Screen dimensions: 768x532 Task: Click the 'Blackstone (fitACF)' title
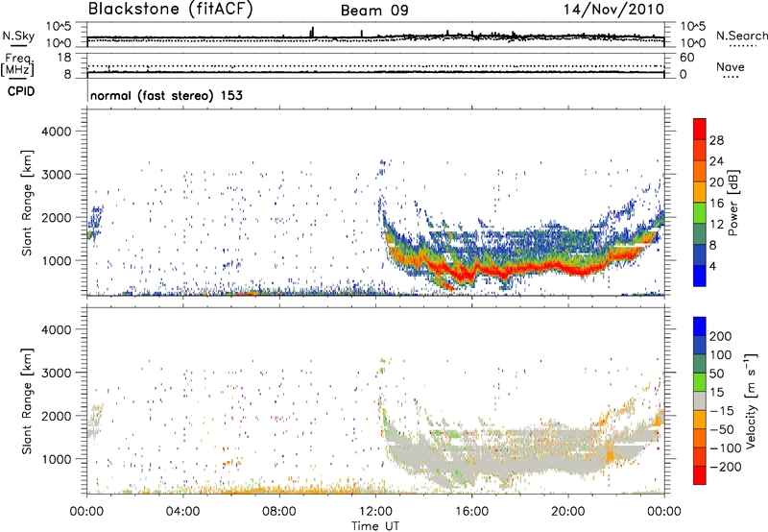[x=171, y=9]
